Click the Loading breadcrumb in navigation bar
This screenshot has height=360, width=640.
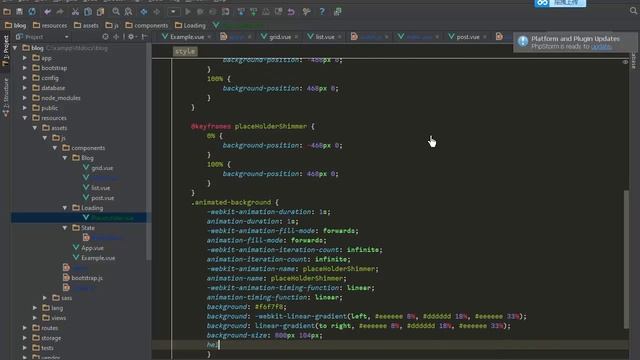coord(190,25)
